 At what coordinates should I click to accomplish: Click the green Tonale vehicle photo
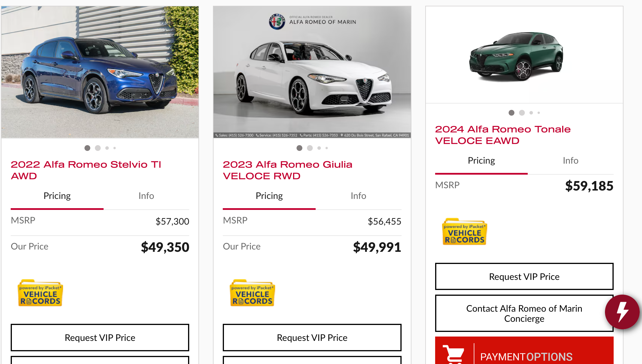[516, 56]
